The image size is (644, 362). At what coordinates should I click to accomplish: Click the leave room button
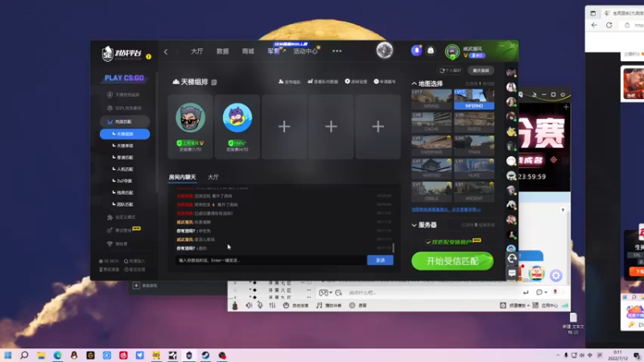pyautogui.click(x=481, y=71)
